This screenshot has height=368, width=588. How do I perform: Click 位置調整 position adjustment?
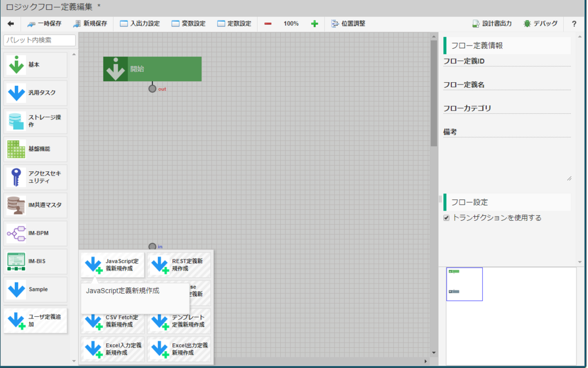tap(349, 24)
